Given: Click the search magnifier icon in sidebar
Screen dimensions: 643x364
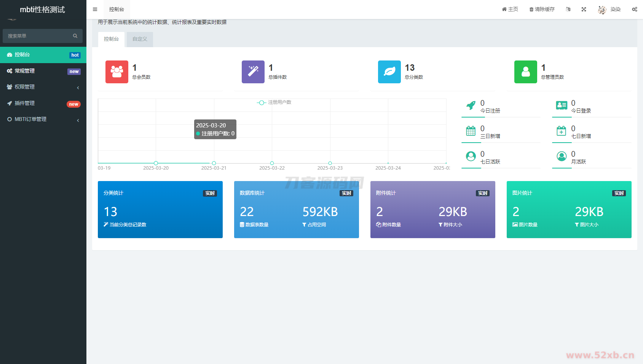Looking at the screenshot, I should (75, 36).
